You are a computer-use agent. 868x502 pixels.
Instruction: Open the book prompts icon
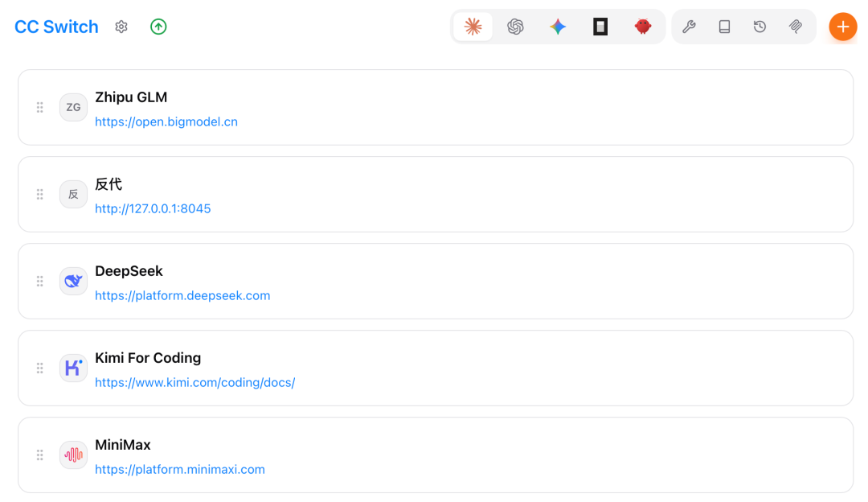point(724,27)
